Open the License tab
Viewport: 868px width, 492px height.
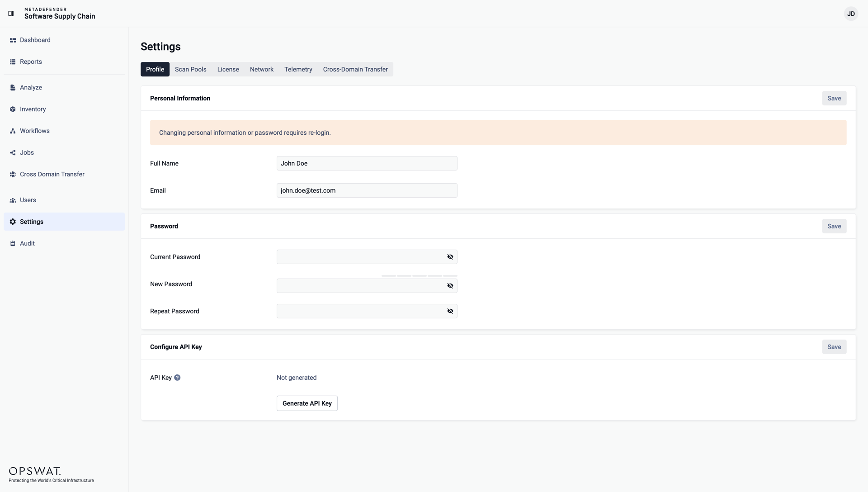[x=228, y=69]
